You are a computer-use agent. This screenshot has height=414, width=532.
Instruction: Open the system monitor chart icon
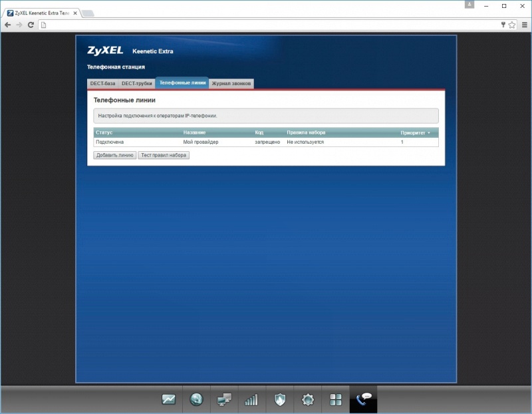click(x=168, y=399)
